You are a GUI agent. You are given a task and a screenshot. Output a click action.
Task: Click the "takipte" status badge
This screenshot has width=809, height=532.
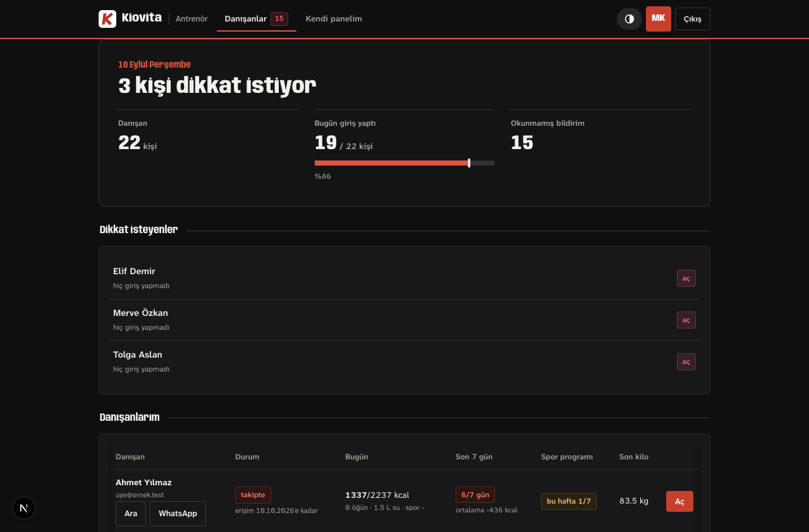253,495
